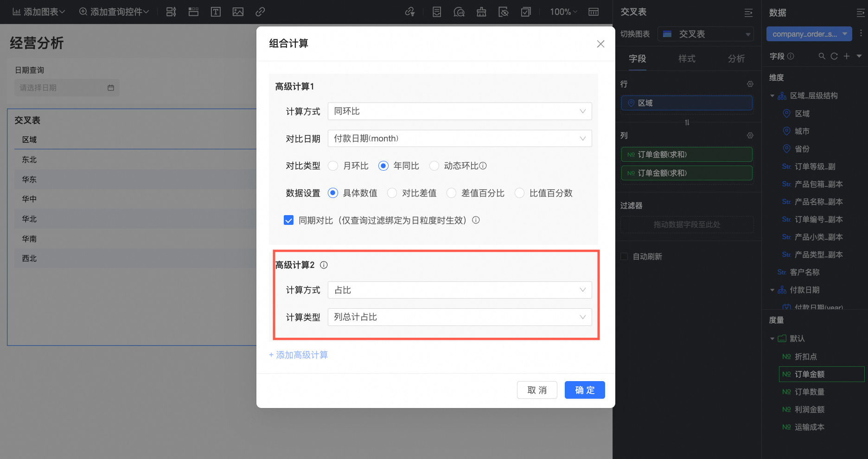Switch to the 分析 tab
The height and width of the screenshot is (459, 868).
click(736, 59)
